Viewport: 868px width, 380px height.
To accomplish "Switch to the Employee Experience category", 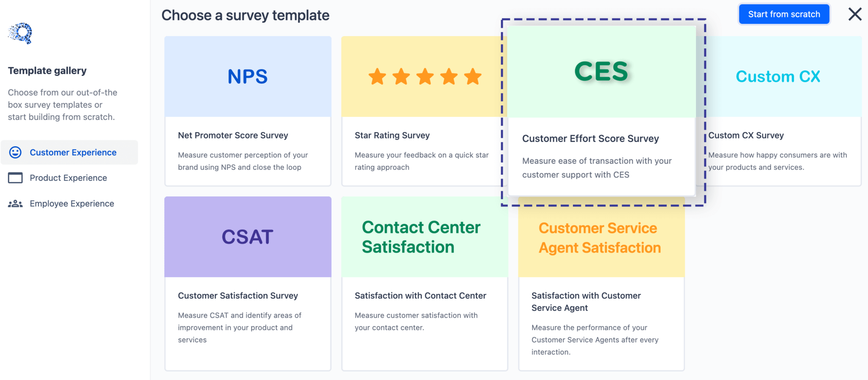I will (71, 203).
